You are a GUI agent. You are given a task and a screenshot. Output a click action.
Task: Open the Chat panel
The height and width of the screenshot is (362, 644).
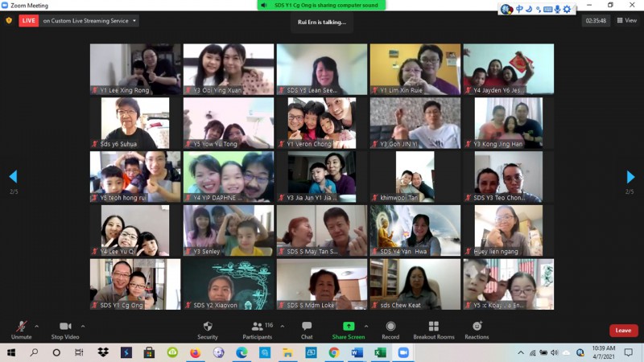307,328
